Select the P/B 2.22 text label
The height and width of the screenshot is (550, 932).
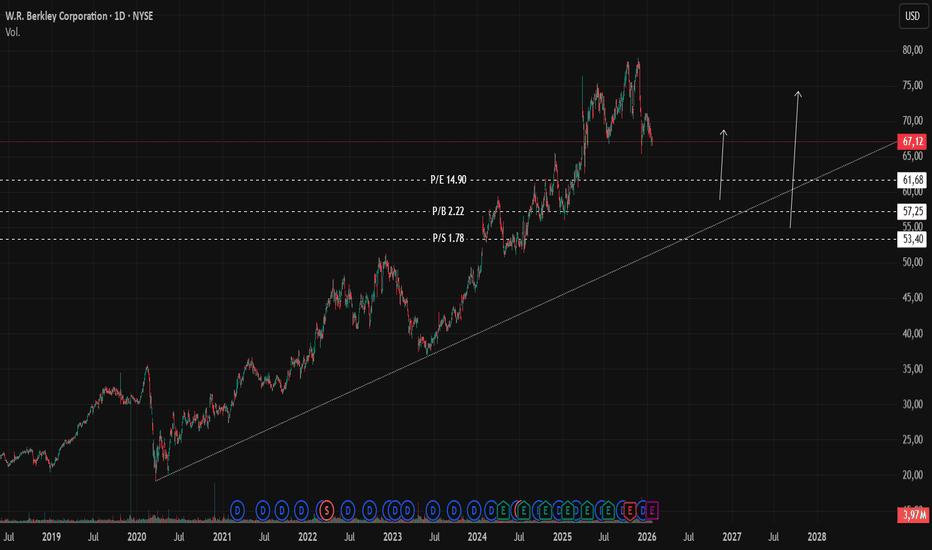point(448,211)
